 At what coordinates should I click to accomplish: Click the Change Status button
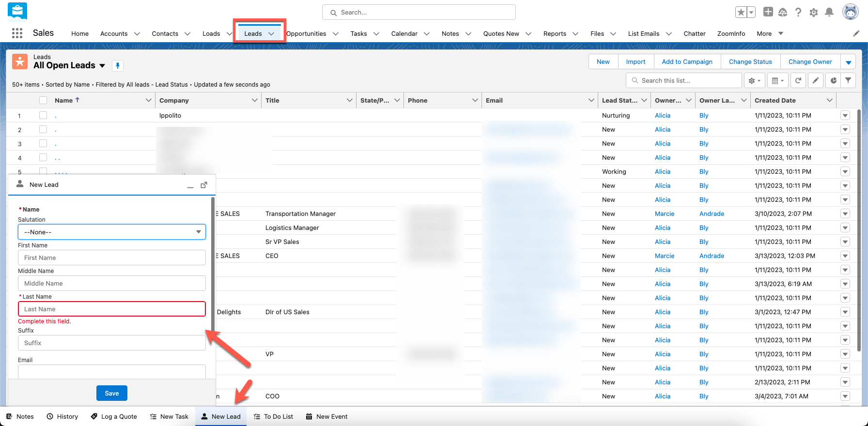[750, 62]
